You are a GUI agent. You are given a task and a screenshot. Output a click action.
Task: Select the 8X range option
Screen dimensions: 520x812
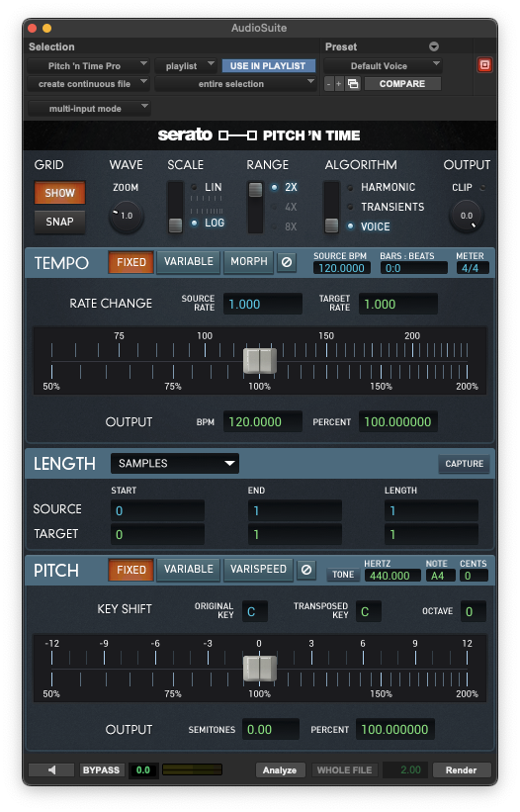click(x=285, y=226)
